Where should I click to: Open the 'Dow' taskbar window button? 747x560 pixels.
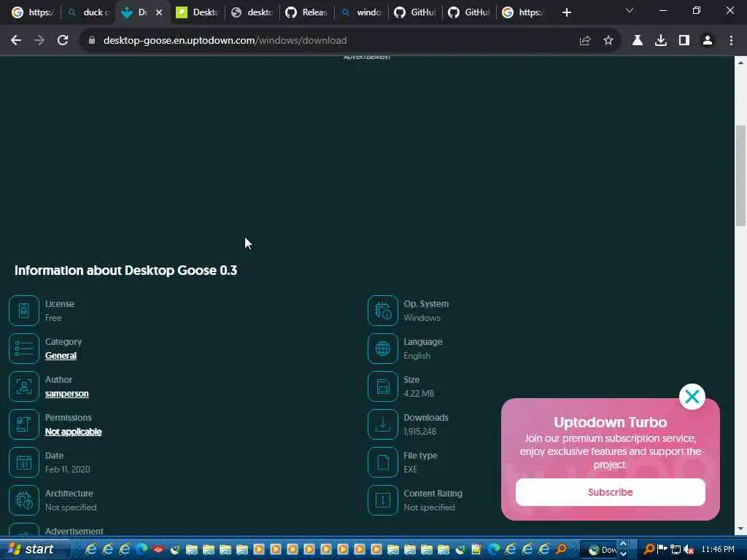(601, 550)
